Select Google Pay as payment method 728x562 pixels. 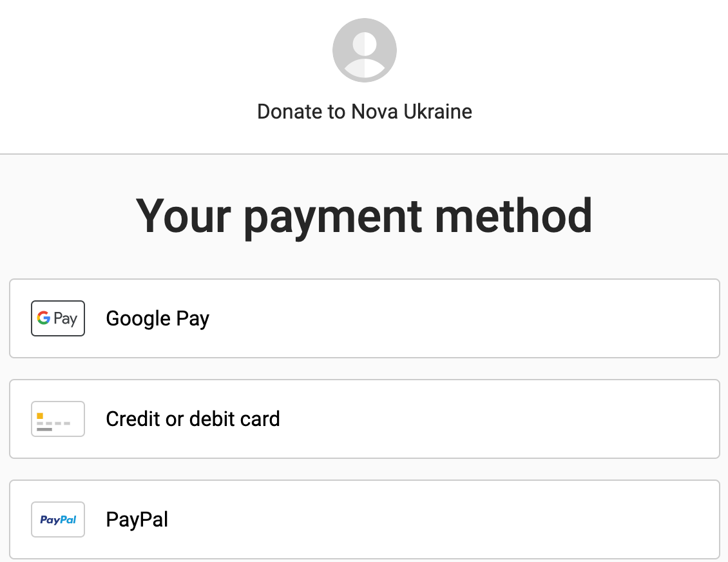coord(364,318)
